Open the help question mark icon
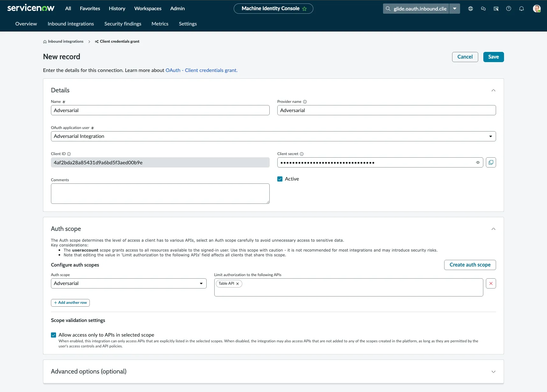The height and width of the screenshot is (392, 547). pyautogui.click(x=509, y=9)
